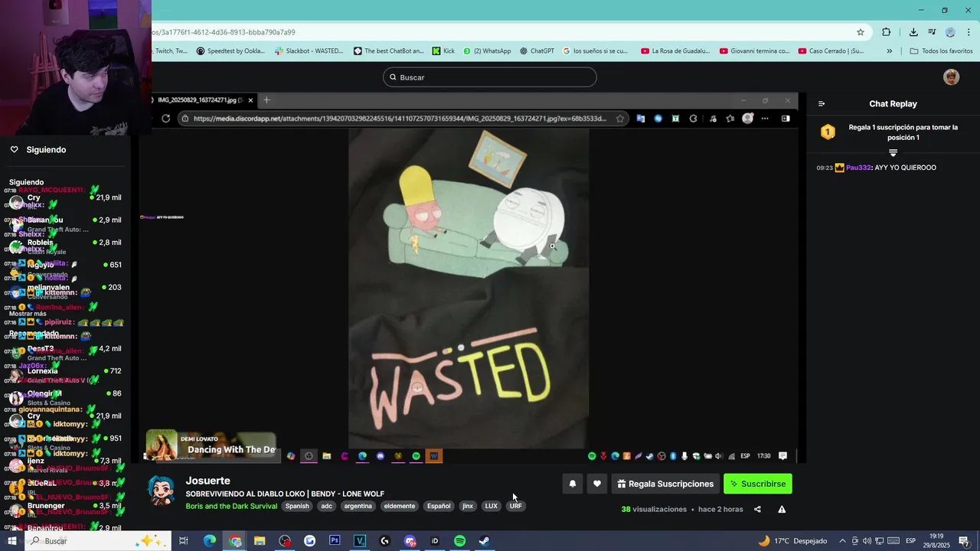Select the eldemente tag

400,506
